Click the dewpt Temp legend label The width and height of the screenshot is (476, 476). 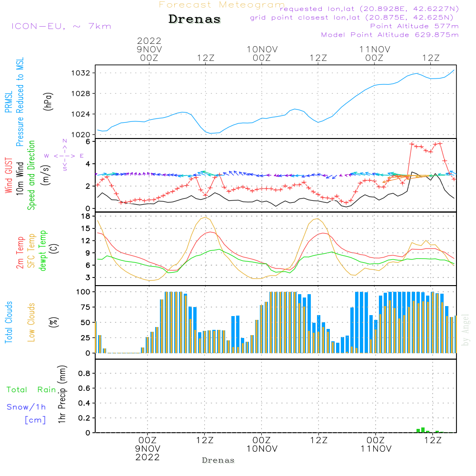click(43, 251)
